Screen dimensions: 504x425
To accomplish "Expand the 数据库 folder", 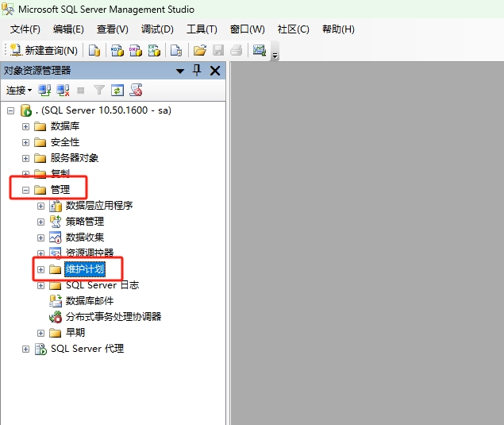I will 25,127.
